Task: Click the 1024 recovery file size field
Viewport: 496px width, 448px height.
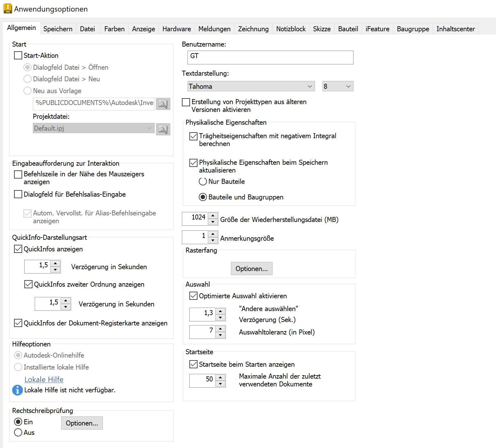Action: point(195,219)
